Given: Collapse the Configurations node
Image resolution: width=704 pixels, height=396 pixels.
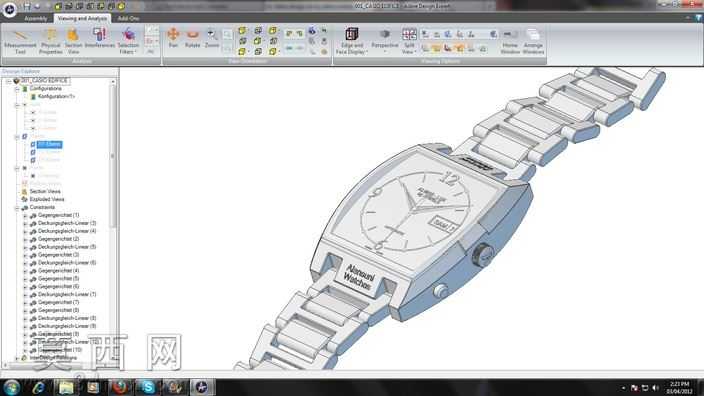Looking at the screenshot, I should click(17, 89).
